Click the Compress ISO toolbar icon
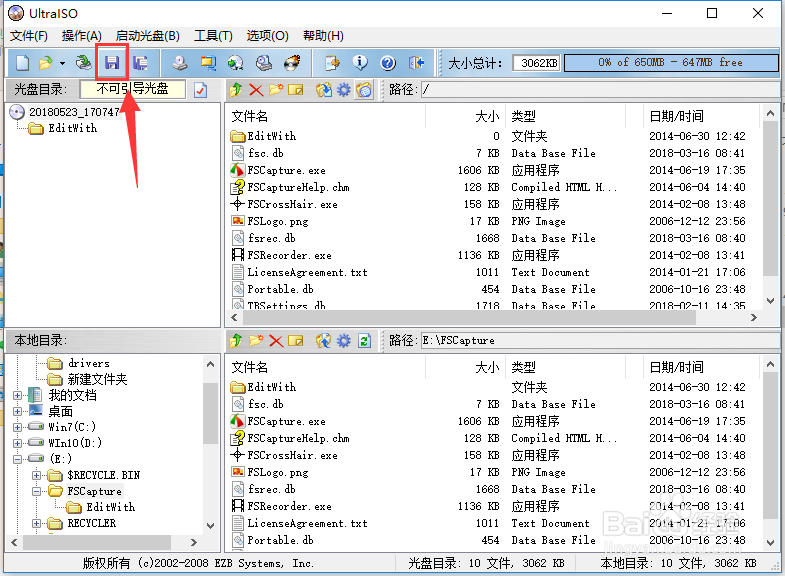Screen dimensions: 785x576 coord(208,63)
